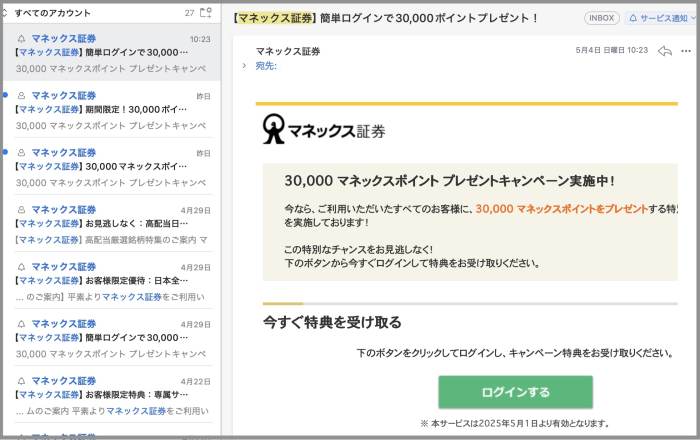Click the 宛先: link under the sender name

[x=266, y=66]
